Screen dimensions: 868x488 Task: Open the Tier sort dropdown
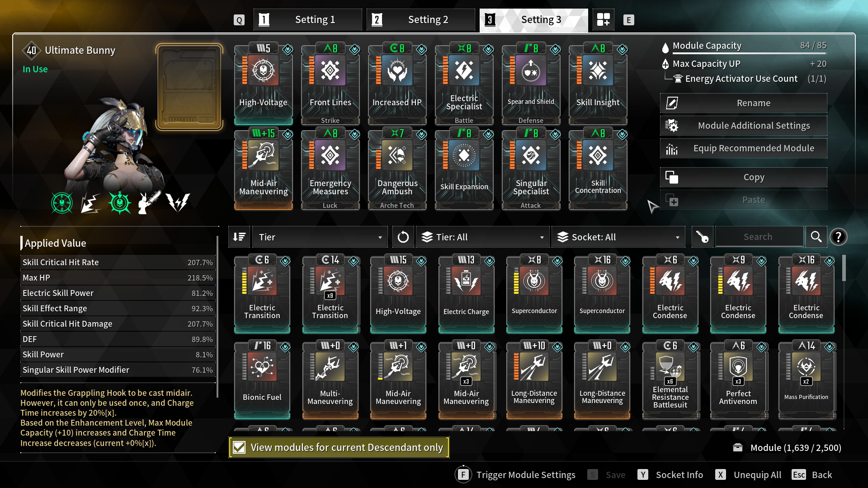[320, 237]
